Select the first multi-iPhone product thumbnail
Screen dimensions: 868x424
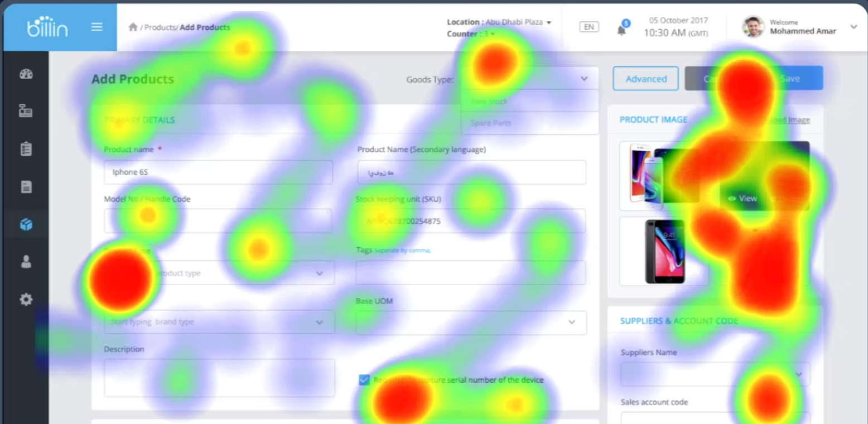click(664, 176)
